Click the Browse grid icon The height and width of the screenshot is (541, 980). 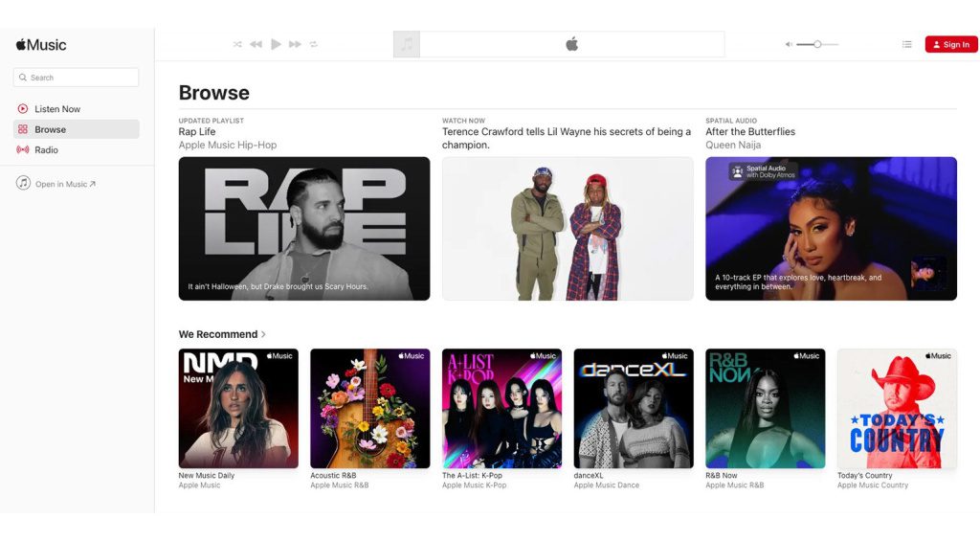(23, 129)
